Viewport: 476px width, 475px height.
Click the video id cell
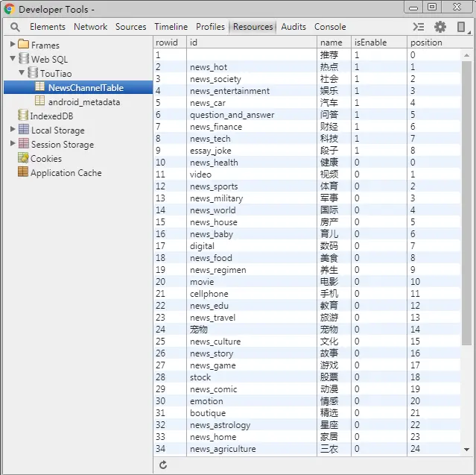(x=252, y=174)
